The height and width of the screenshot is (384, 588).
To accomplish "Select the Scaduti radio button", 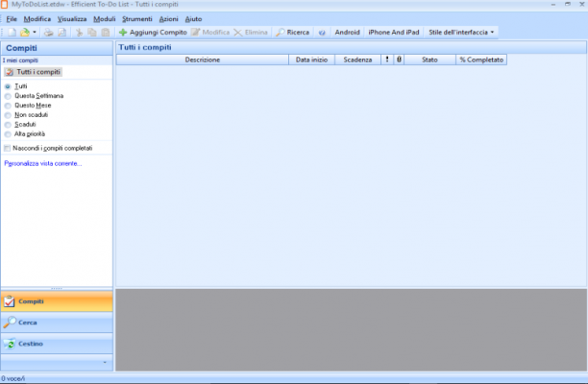I will coord(8,125).
